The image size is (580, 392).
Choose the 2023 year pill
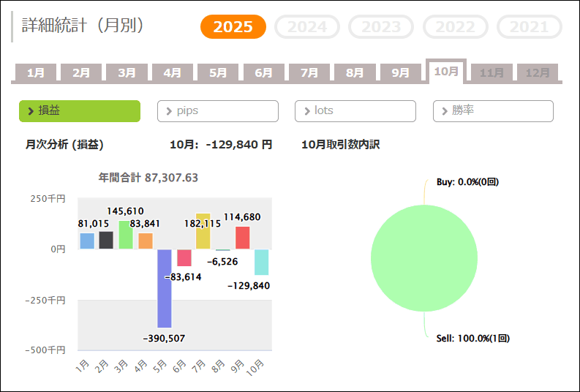381,27
